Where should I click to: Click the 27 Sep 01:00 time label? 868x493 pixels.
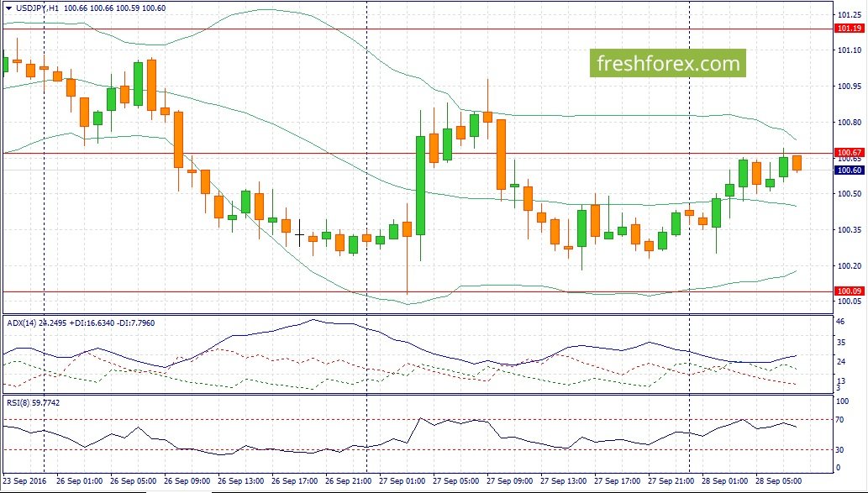pyautogui.click(x=402, y=481)
